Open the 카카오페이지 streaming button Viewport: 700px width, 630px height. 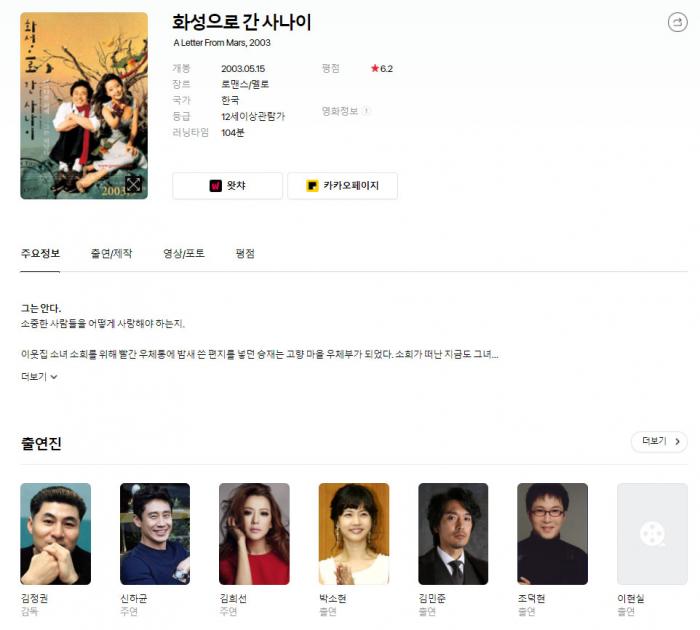click(x=342, y=186)
